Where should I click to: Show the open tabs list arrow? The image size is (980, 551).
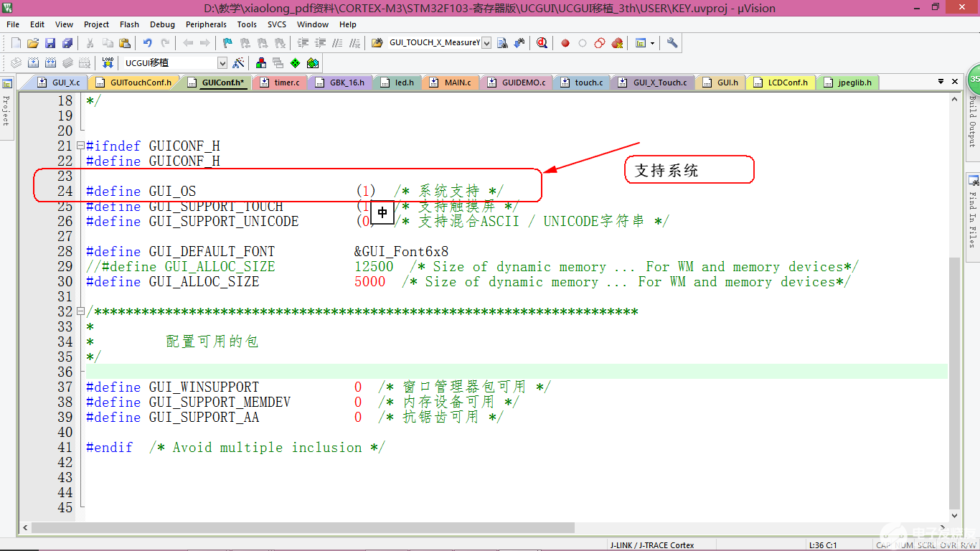point(941,82)
